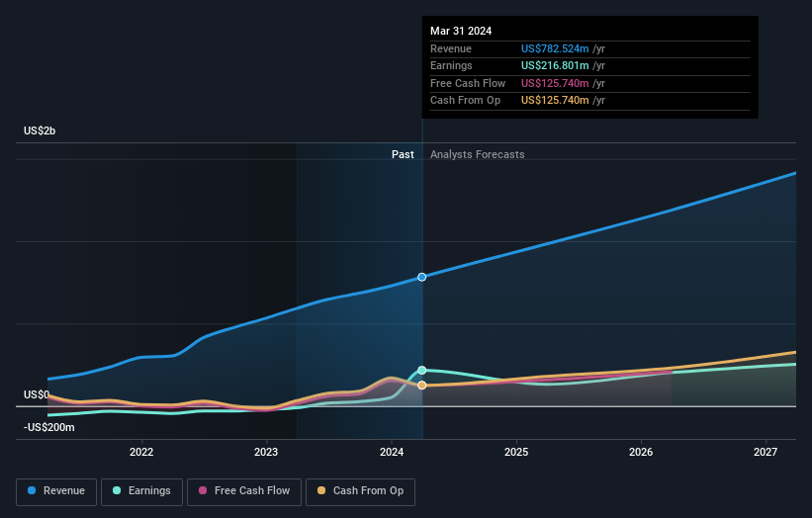Select the Revenue data point on Mar 31 2024
Viewport: 812px width, 518px height.
coord(422,278)
